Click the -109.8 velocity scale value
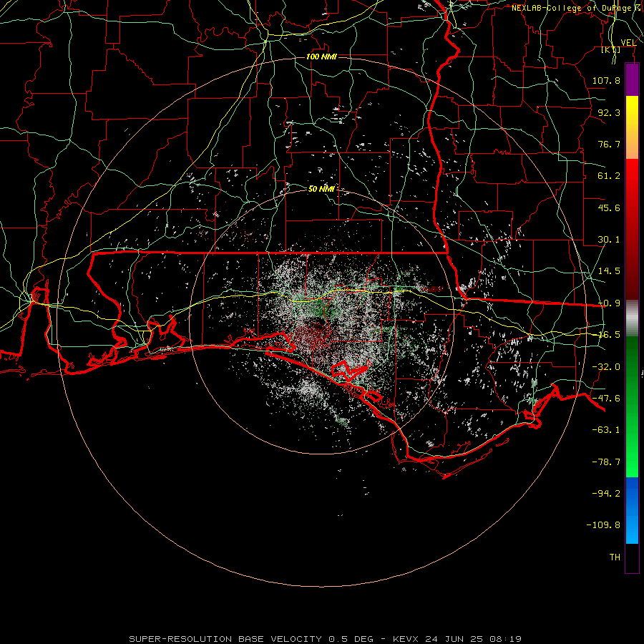Image resolution: width=644 pixels, height=644 pixels. tap(603, 525)
